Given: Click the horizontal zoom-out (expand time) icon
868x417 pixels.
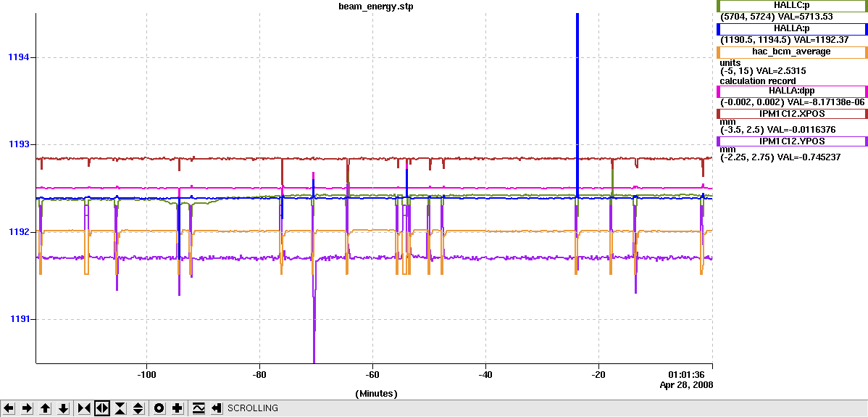Looking at the screenshot, I should (x=102, y=409).
